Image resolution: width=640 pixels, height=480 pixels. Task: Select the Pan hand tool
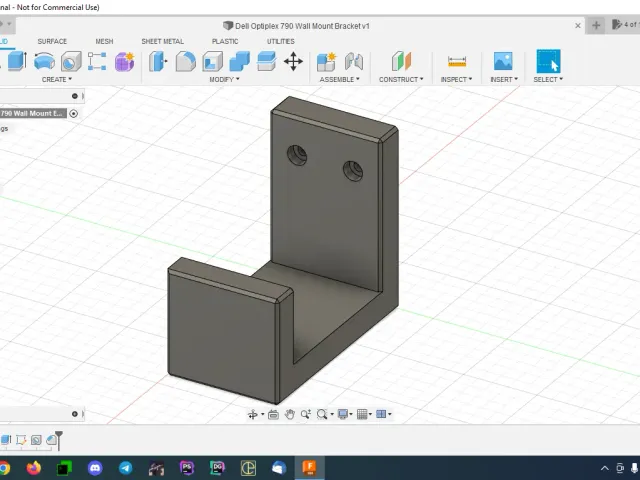click(290, 415)
